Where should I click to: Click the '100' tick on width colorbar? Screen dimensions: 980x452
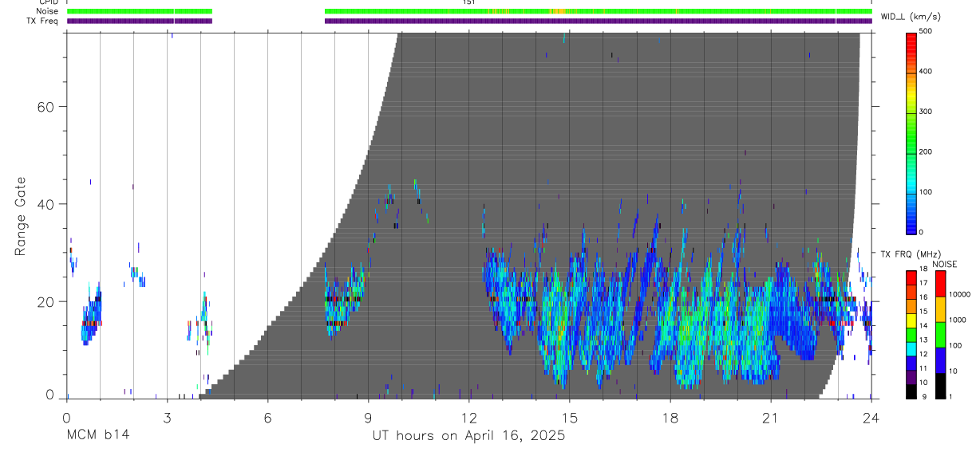(x=927, y=192)
